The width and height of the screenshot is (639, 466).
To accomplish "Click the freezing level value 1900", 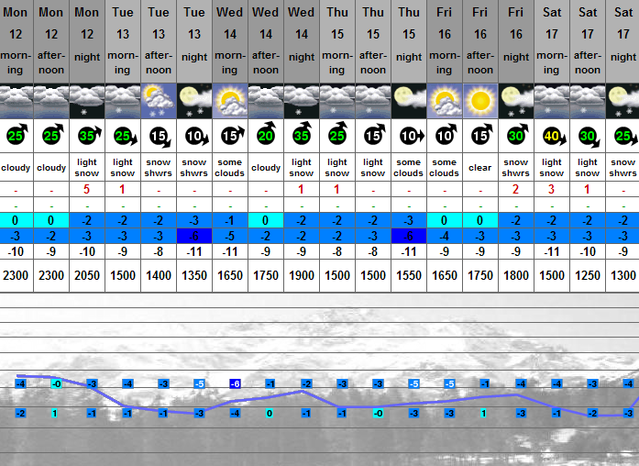I will [302, 276].
